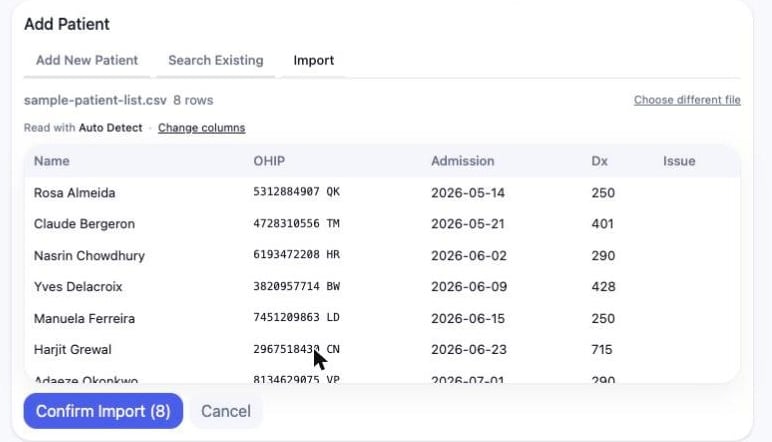
Task: Click the Auto Detect read mode label
Action: (x=110, y=128)
